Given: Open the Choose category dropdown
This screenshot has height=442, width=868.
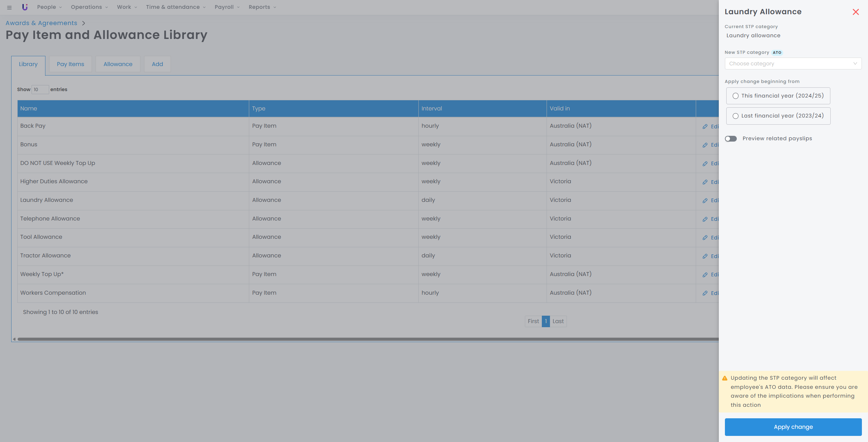Looking at the screenshot, I should [793, 64].
